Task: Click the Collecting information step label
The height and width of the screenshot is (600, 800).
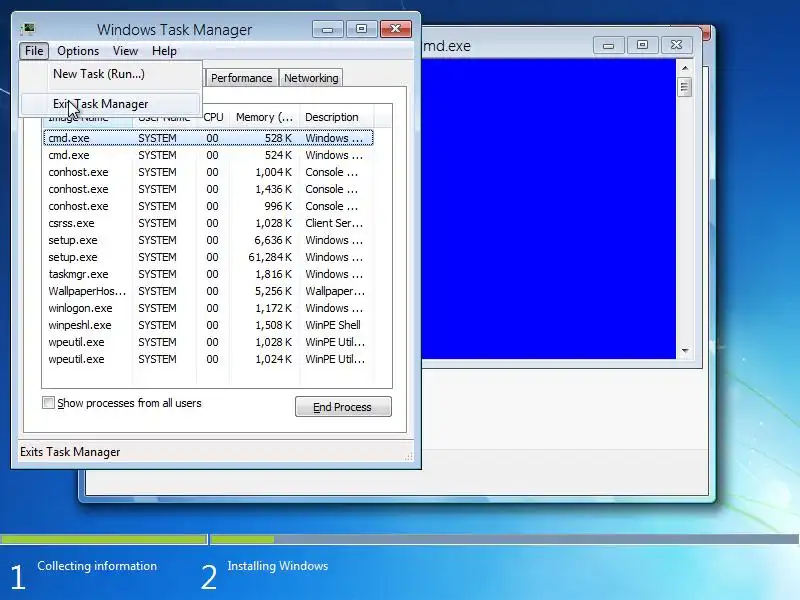Action: coord(97,566)
